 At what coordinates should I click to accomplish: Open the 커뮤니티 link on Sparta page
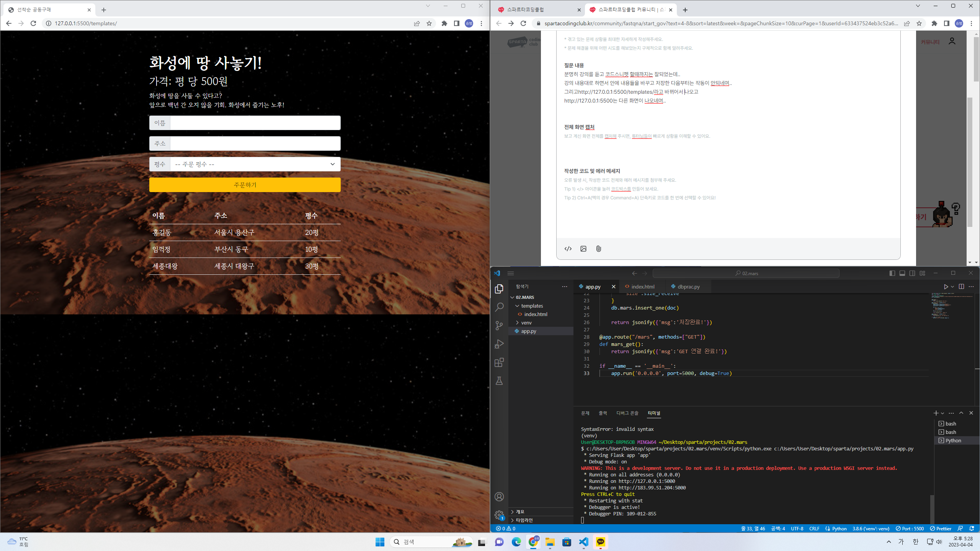pyautogui.click(x=930, y=42)
